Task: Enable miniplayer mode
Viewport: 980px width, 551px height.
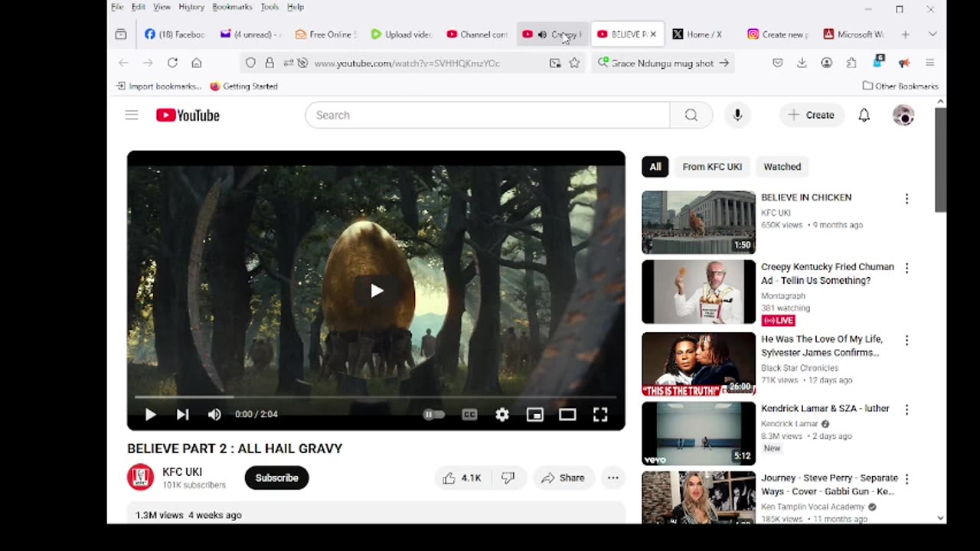Action: (534, 414)
